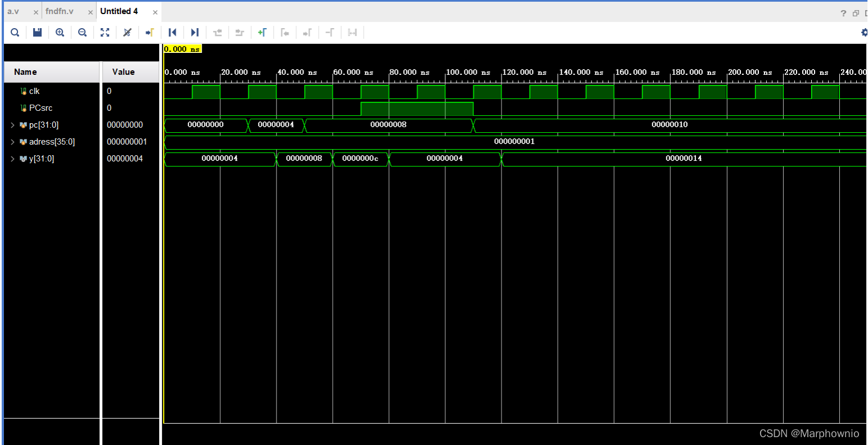Screen dimensions: 868x445
Task: Go to the main cursor
Action: [x=150, y=33]
